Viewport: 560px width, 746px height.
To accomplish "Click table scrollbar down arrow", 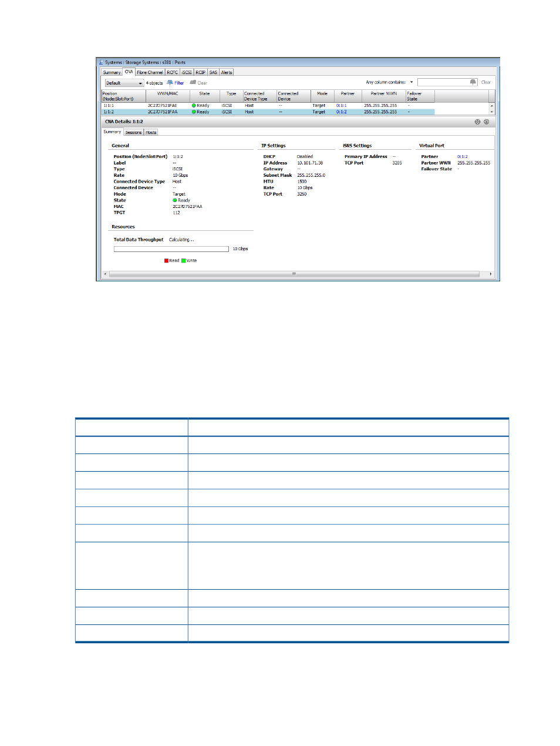I will [492, 112].
